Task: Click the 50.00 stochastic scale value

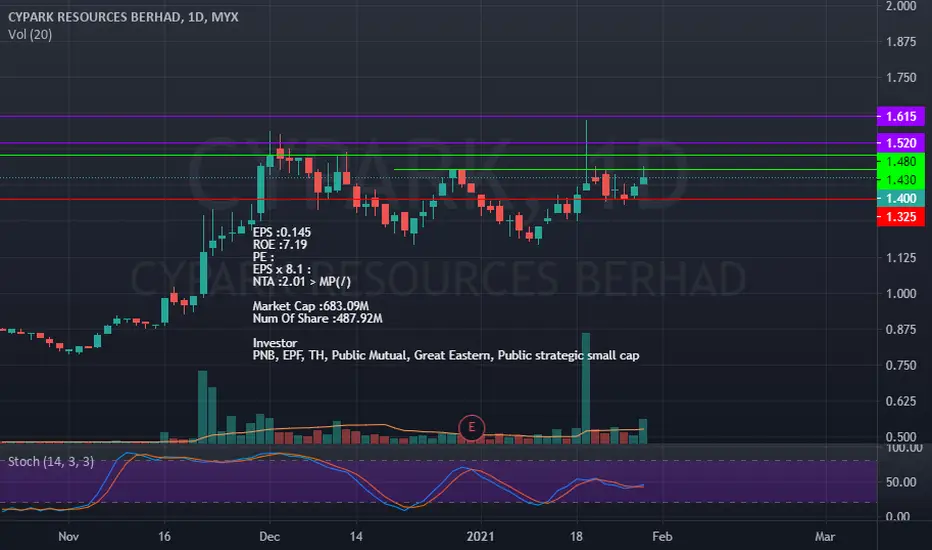Action: [900, 482]
